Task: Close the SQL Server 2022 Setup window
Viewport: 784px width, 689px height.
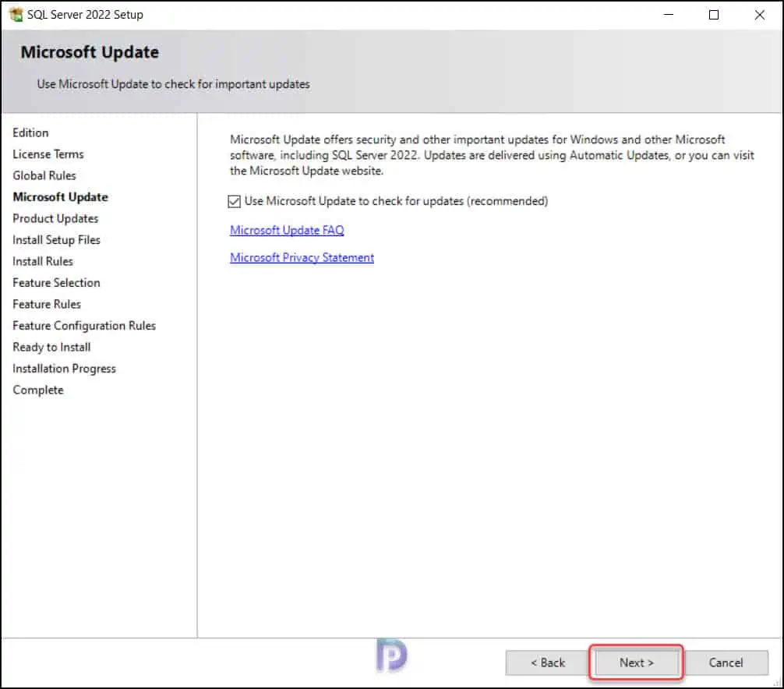Action: tap(760, 15)
